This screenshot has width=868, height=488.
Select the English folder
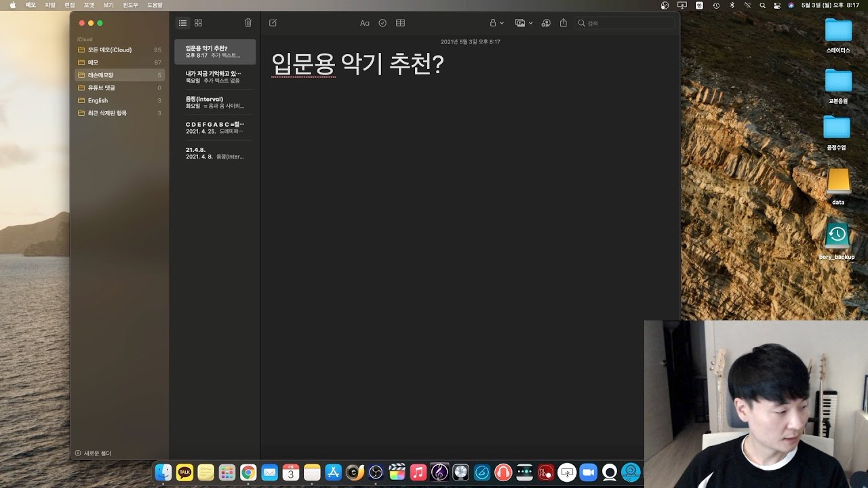point(119,100)
